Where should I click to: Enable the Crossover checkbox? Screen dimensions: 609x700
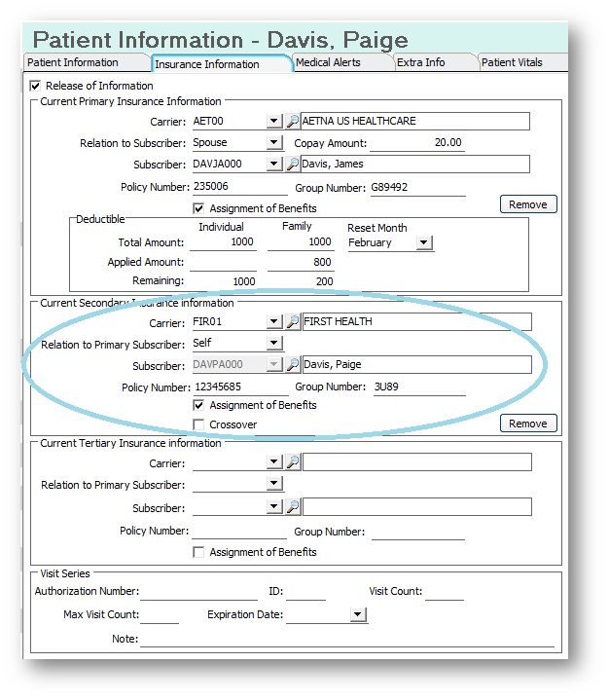[x=199, y=424]
